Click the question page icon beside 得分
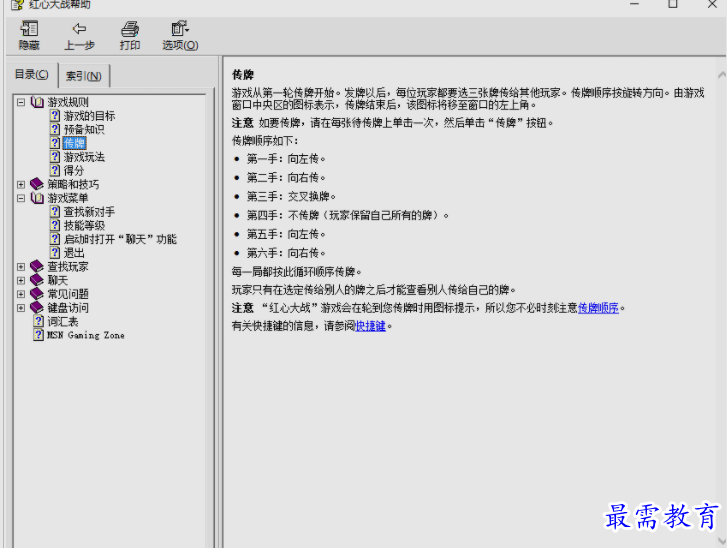The height and width of the screenshot is (548, 727). pos(55,170)
